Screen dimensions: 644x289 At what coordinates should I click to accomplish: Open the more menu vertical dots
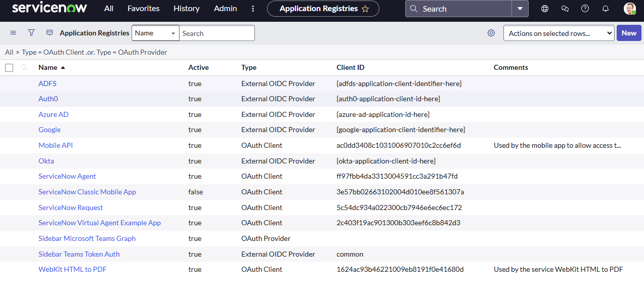253,9
